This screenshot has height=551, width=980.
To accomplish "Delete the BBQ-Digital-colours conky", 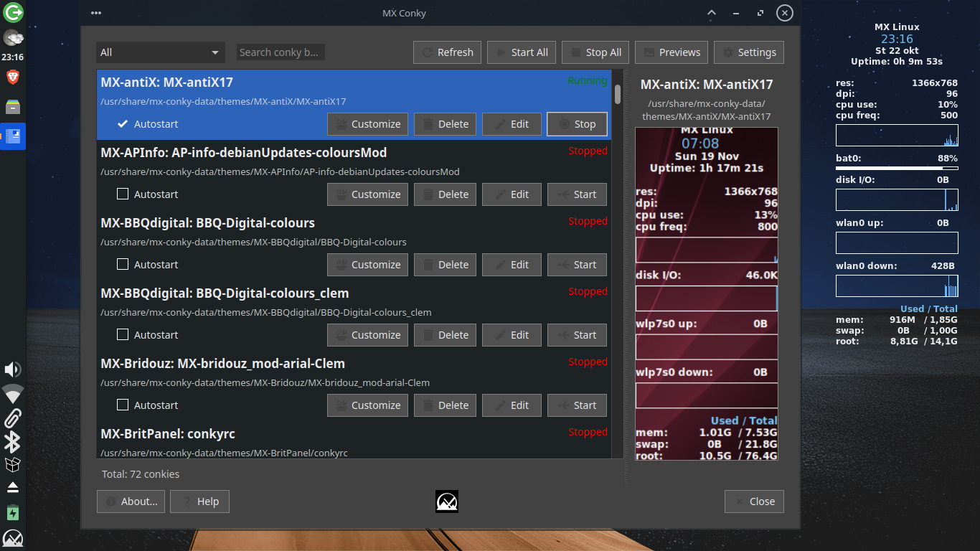I will pyautogui.click(x=445, y=265).
